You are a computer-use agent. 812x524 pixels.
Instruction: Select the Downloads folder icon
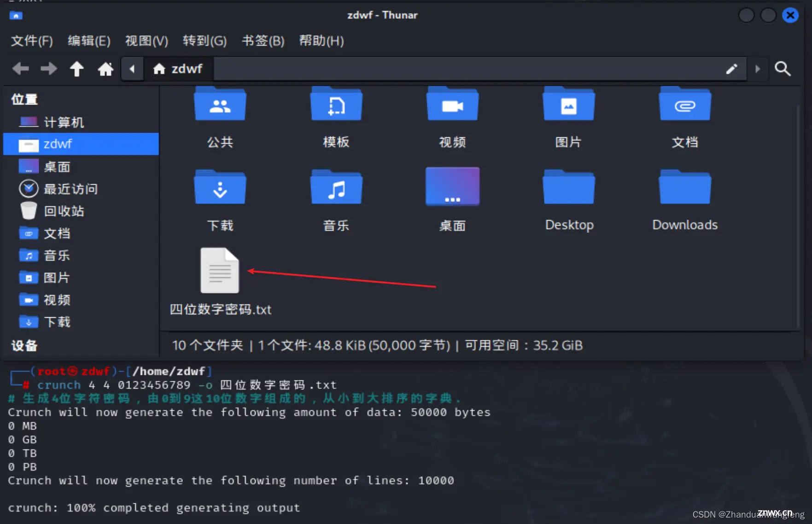[685, 187]
